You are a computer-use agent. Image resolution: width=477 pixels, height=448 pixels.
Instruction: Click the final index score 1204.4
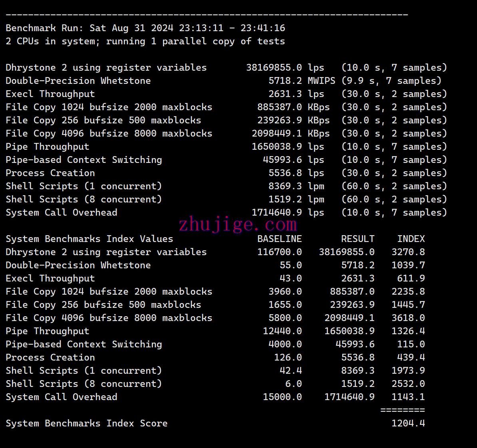[408, 423]
